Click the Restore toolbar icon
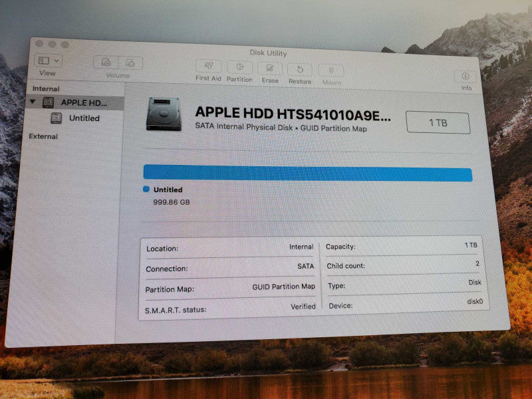 [300, 70]
